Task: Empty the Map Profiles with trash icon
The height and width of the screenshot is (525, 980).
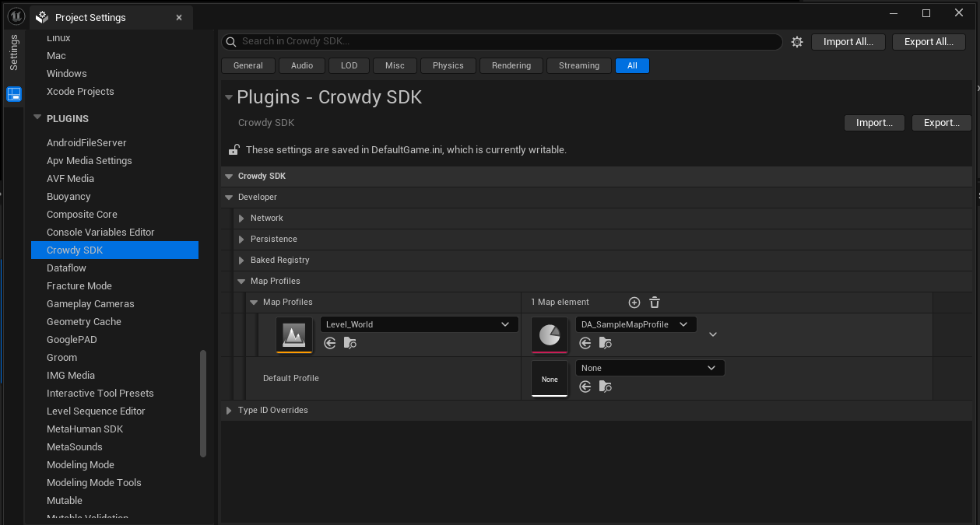Action: (655, 303)
